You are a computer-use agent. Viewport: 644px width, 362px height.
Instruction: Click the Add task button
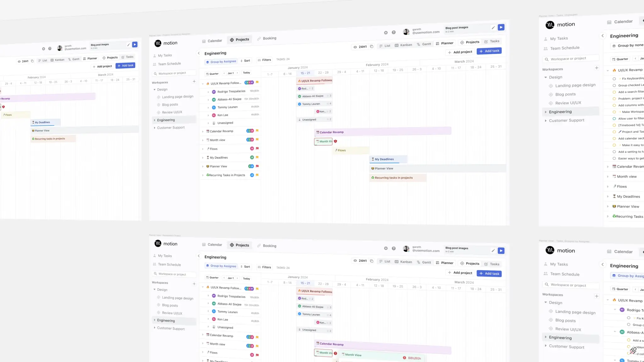coord(489,51)
